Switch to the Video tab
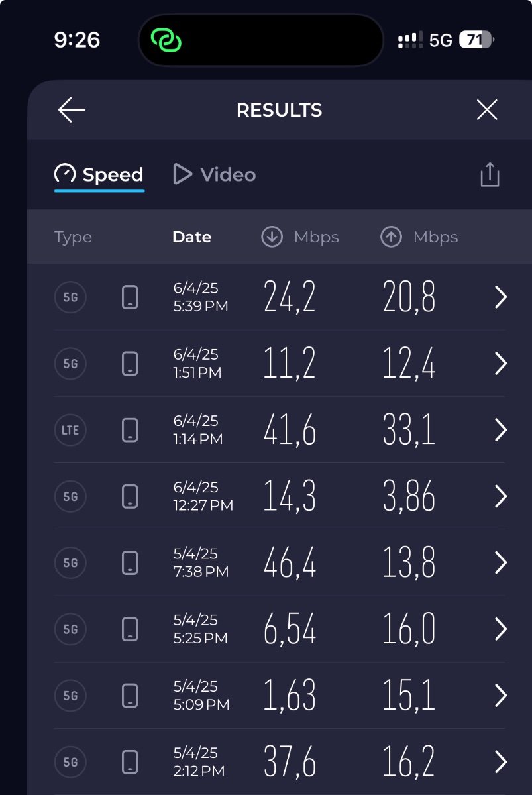532x795 pixels. [214, 175]
